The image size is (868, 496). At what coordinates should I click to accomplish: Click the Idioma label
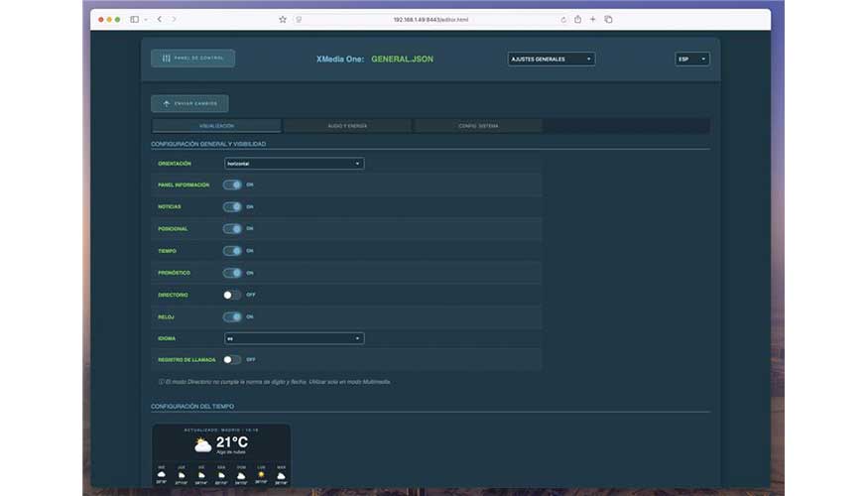pyautogui.click(x=167, y=339)
